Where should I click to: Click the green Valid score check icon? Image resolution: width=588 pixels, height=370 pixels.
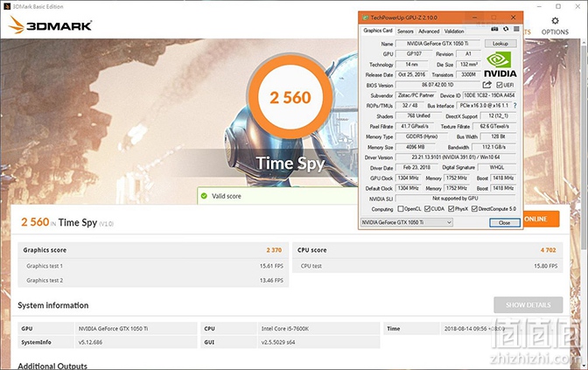click(x=204, y=196)
